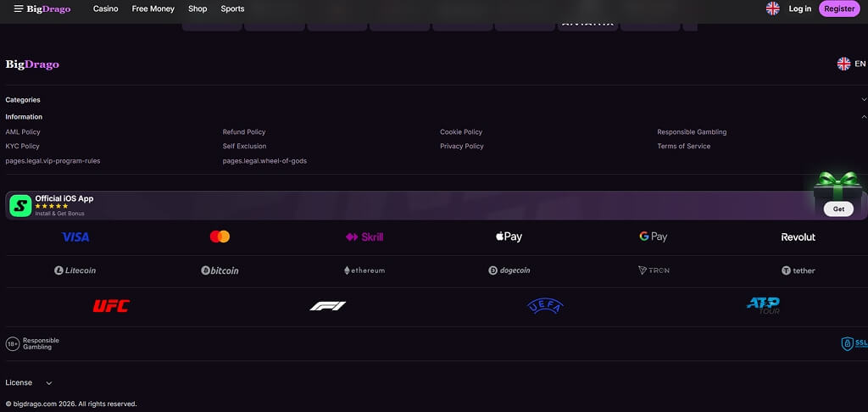
Task: Open the pages.legal.vip-program-rules link
Action: [53, 160]
